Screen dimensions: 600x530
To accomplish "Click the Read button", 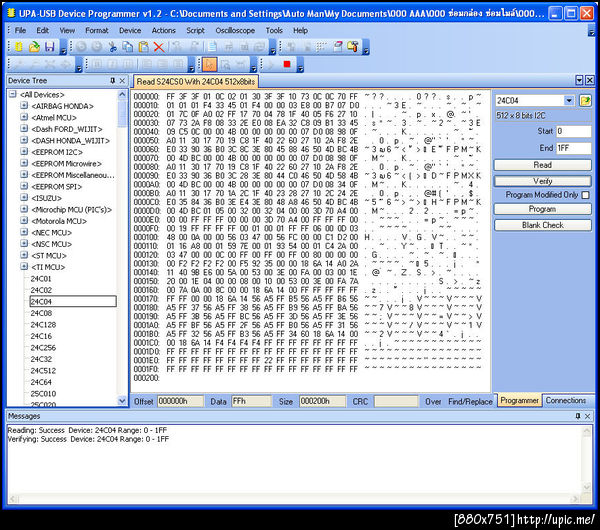I will click(542, 165).
